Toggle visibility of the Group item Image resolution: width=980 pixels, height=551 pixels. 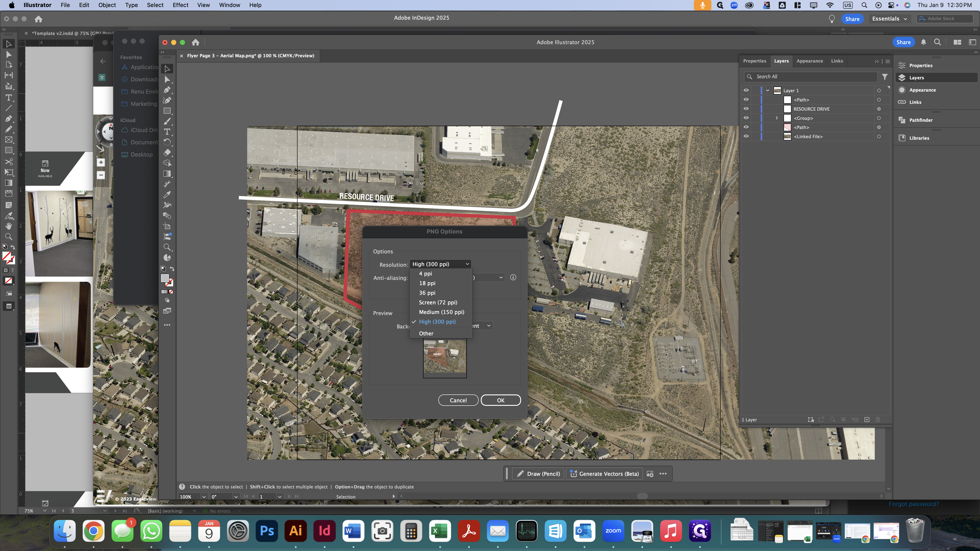point(746,118)
